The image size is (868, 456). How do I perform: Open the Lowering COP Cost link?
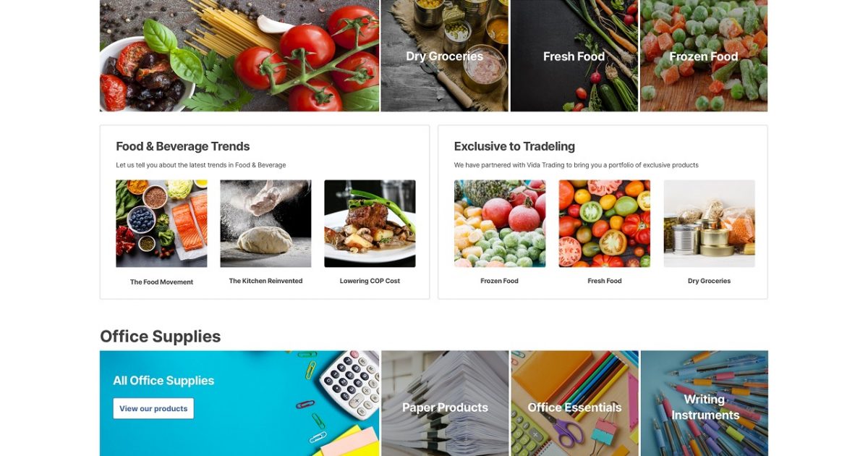coord(370,281)
